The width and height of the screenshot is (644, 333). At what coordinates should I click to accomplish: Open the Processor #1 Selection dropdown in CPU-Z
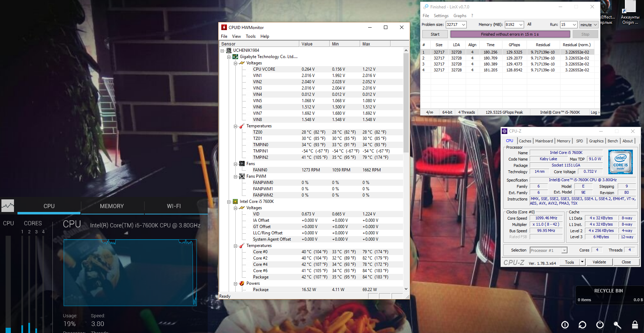pos(564,250)
